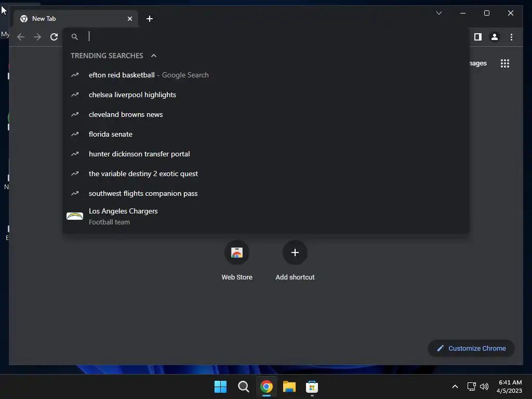Click the search magnifier icon in the address bar
The height and width of the screenshot is (399, 532).
(75, 37)
